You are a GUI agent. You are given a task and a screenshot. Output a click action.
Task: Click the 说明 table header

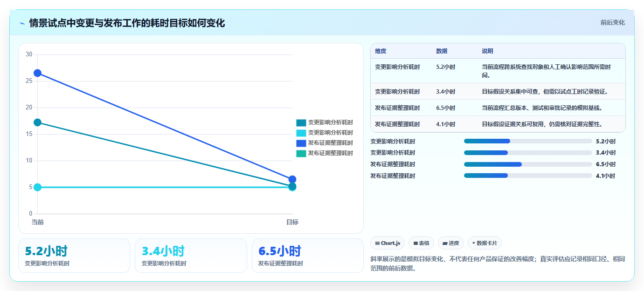click(487, 51)
